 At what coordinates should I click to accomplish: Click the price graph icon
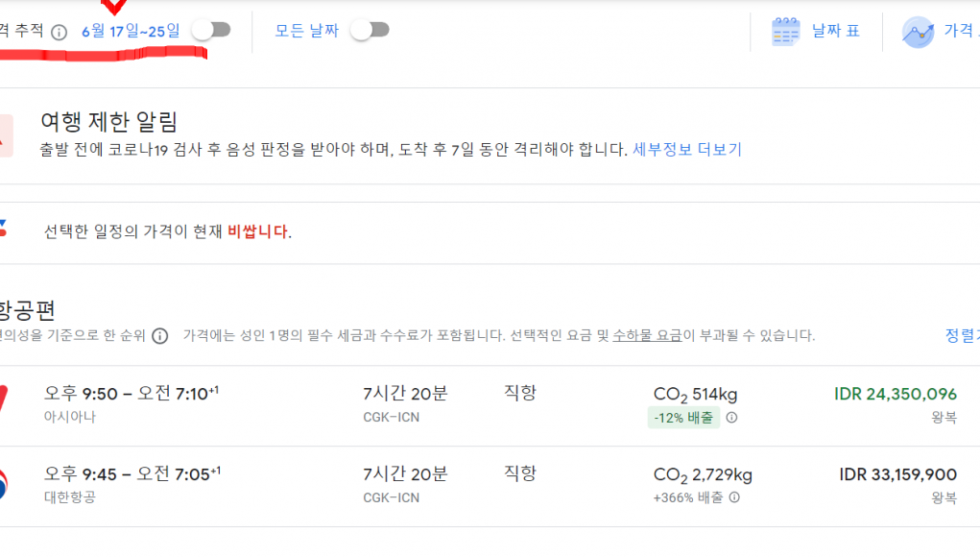[x=918, y=32]
